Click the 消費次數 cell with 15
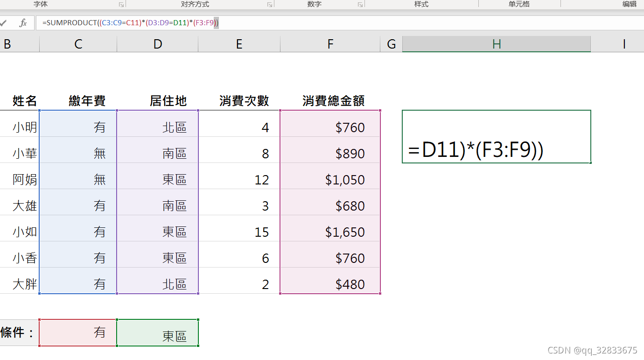The height and width of the screenshot is (360, 644). click(x=239, y=228)
